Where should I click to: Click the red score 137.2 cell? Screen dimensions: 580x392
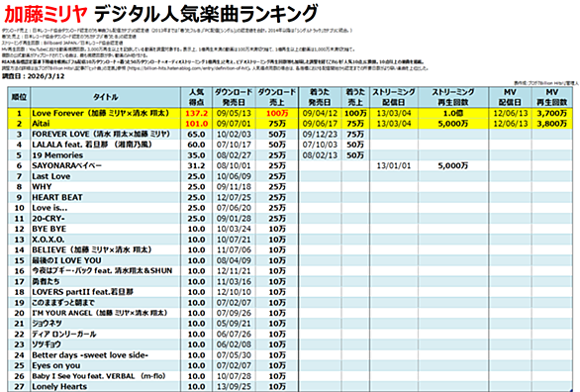(x=196, y=113)
